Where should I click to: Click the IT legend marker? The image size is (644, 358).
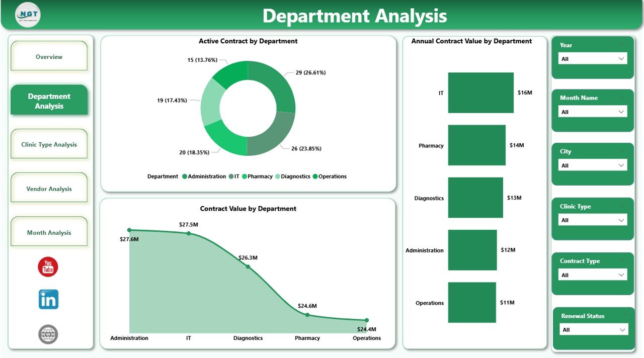[231, 176]
